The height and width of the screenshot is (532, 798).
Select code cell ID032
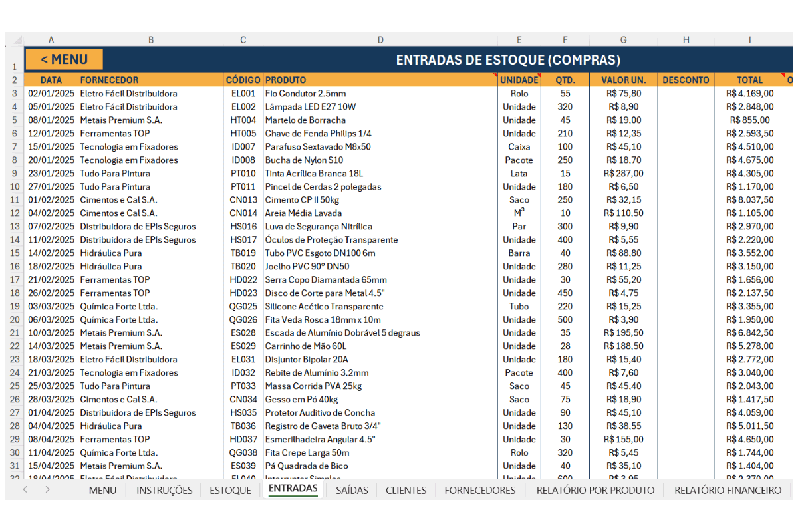[243, 373]
